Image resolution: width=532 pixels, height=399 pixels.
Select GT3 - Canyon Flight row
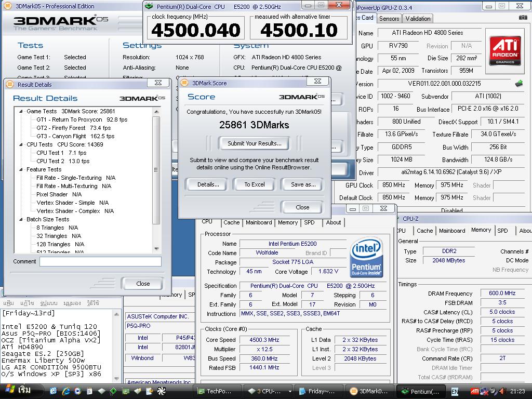(x=75, y=137)
